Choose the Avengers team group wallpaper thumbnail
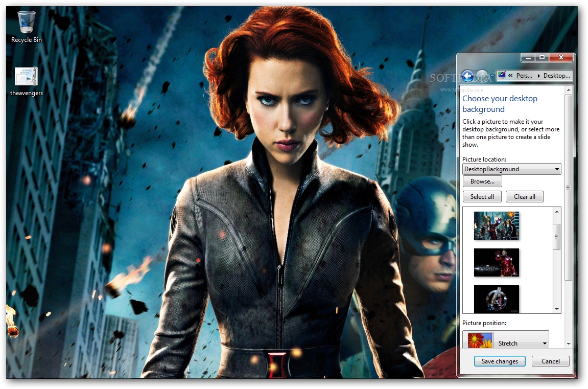Screen dimensions: 588x389 click(497, 225)
